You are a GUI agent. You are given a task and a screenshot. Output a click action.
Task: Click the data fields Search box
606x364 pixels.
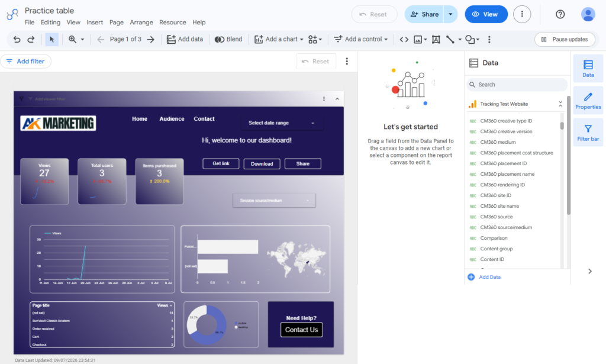517,85
